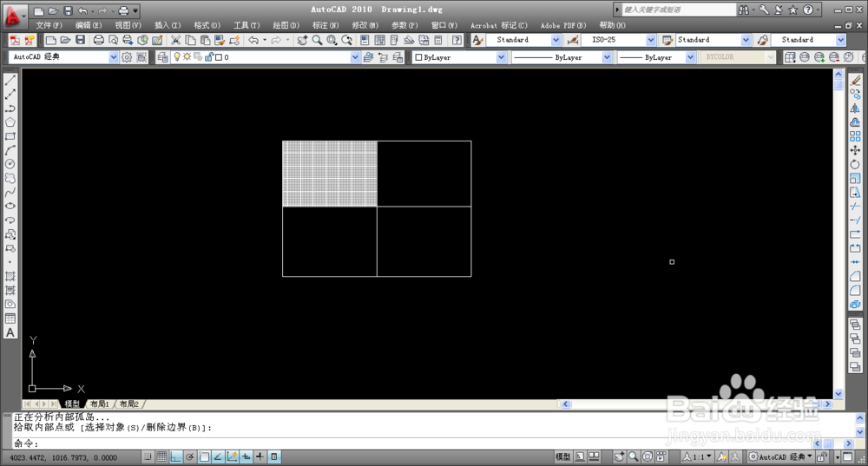The image size is (868, 466).
Task: Click the annotation scale 1:1 button
Action: click(x=696, y=456)
